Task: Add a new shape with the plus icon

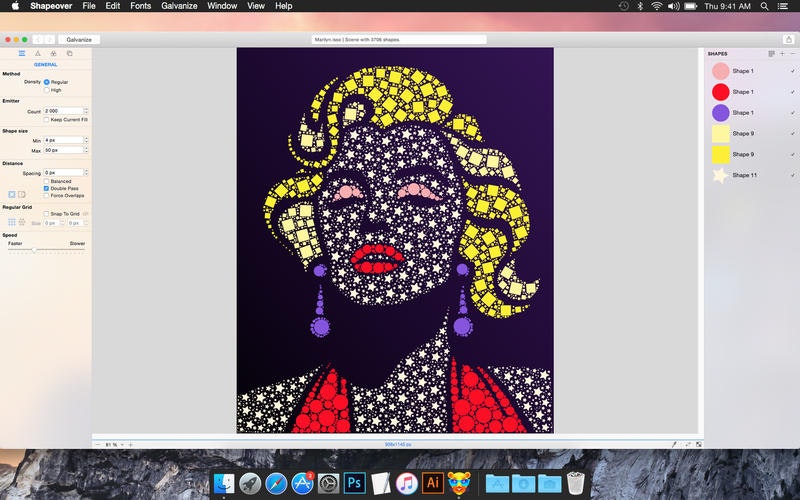Action: [782, 54]
